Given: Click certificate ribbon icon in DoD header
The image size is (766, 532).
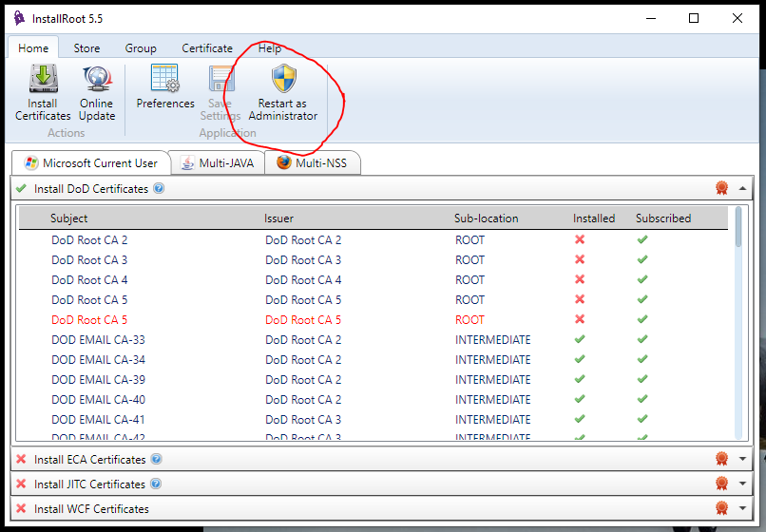Looking at the screenshot, I should [721, 188].
